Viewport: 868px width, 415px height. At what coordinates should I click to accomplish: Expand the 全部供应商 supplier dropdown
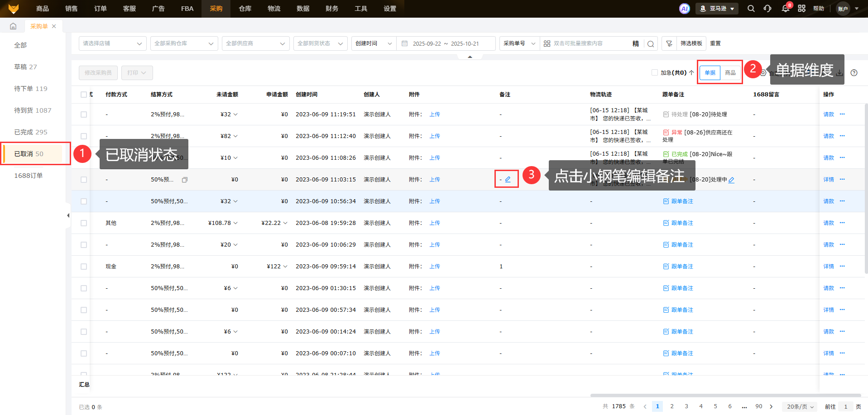click(255, 43)
